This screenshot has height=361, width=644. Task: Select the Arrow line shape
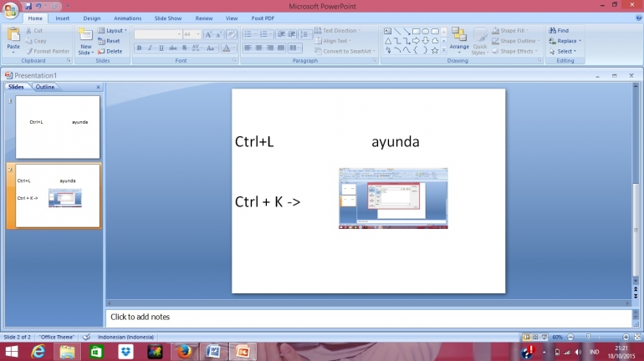tap(406, 31)
